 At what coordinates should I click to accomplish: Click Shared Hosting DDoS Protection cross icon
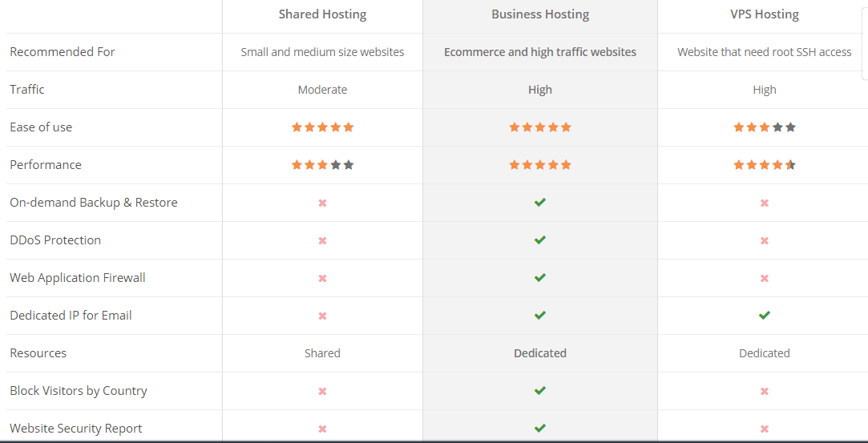(x=323, y=240)
